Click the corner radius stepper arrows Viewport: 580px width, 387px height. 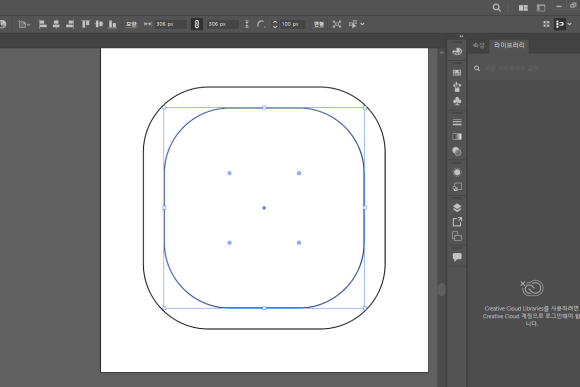click(275, 24)
